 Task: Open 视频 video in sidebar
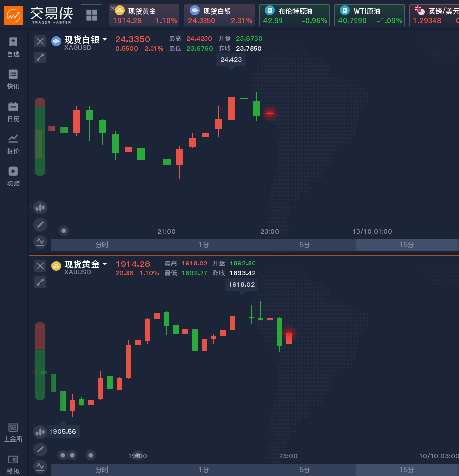[x=13, y=177]
